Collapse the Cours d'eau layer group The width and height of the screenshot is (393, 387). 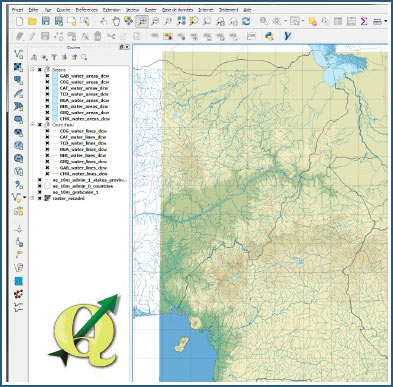[x=33, y=125]
